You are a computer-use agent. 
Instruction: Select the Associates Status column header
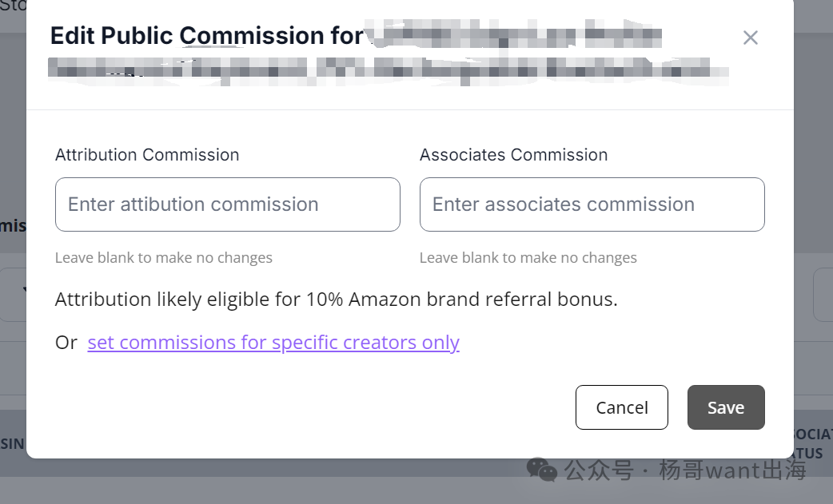[812, 443]
